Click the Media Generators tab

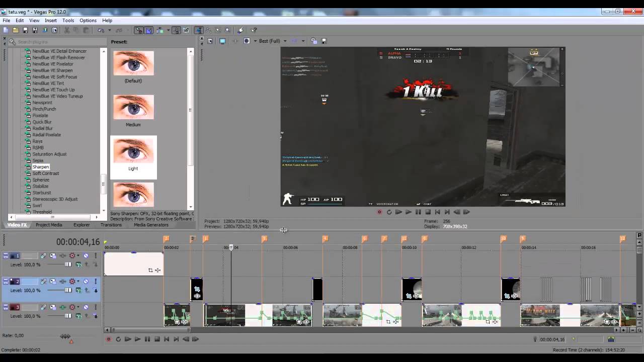[x=151, y=225]
